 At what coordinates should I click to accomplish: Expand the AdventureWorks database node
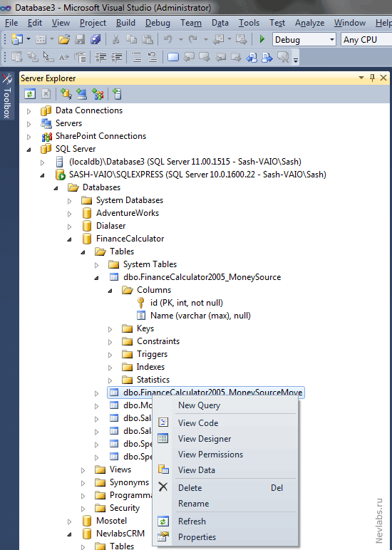click(x=69, y=214)
